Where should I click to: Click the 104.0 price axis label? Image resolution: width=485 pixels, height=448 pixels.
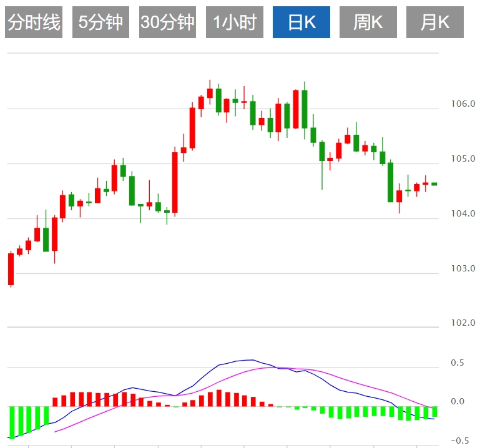click(463, 213)
